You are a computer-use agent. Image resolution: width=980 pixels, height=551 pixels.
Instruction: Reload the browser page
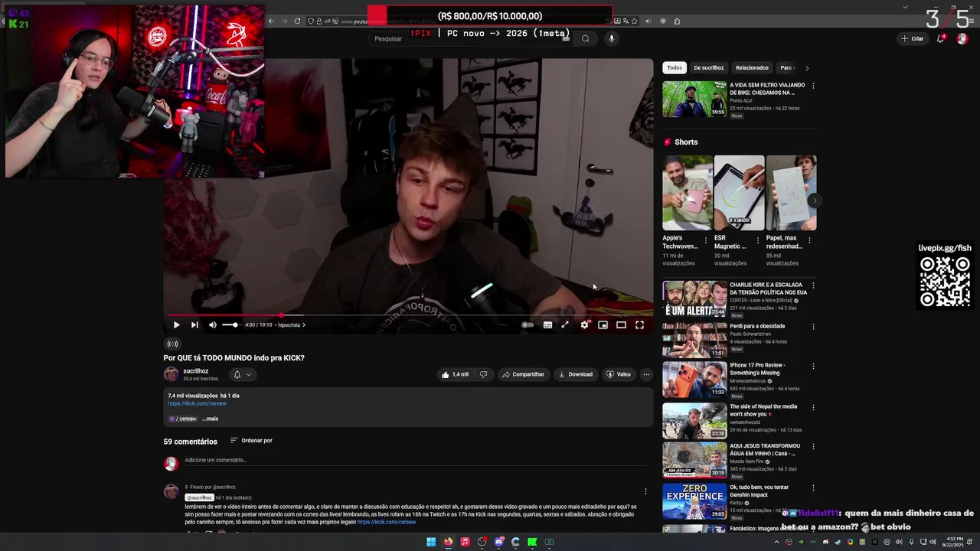tap(296, 21)
